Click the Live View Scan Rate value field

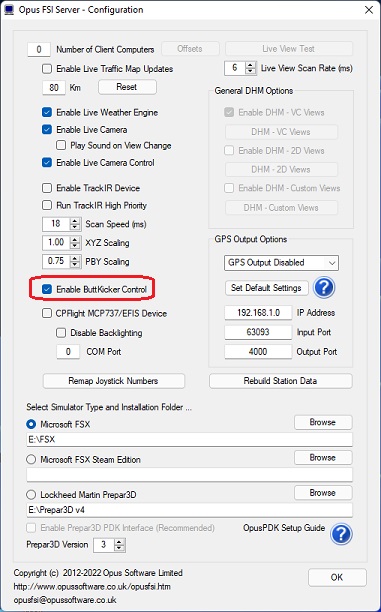pyautogui.click(x=235, y=68)
